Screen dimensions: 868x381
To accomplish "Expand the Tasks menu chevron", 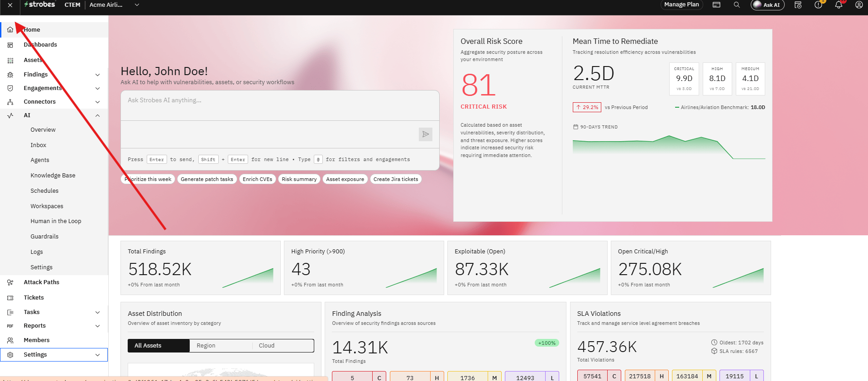I will tap(97, 312).
